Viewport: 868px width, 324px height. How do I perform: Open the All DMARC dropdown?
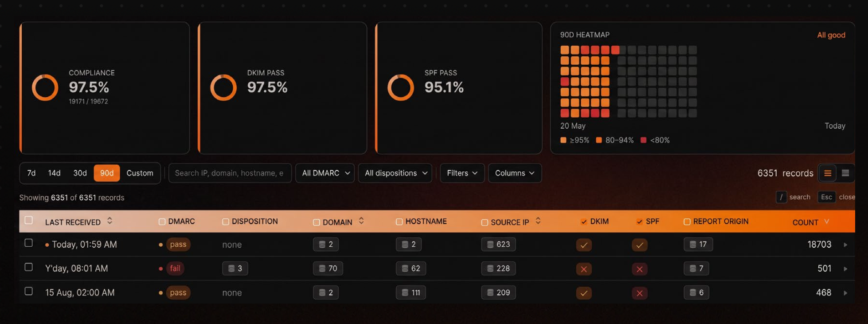coord(325,173)
